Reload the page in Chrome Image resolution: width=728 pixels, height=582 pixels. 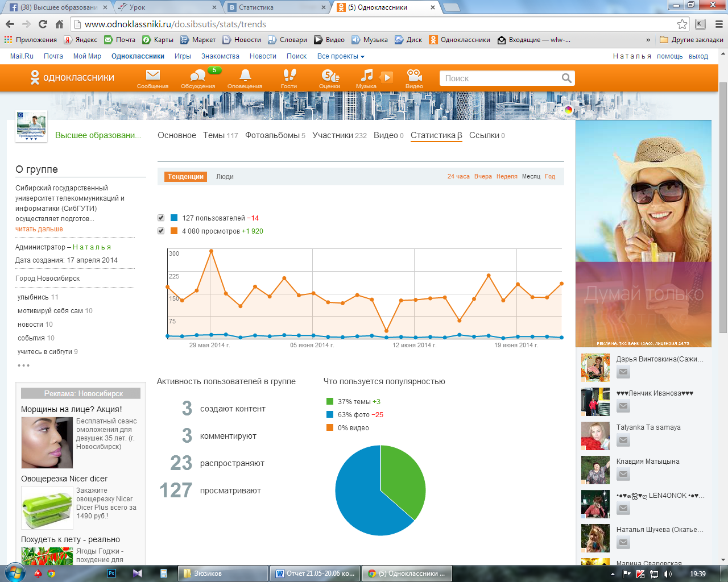[x=43, y=24]
